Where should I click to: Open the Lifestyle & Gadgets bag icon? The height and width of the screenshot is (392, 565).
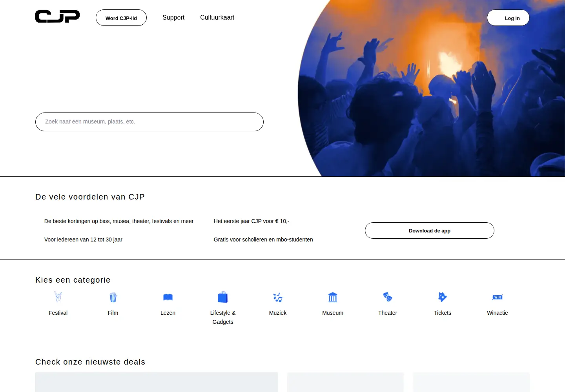[223, 297]
